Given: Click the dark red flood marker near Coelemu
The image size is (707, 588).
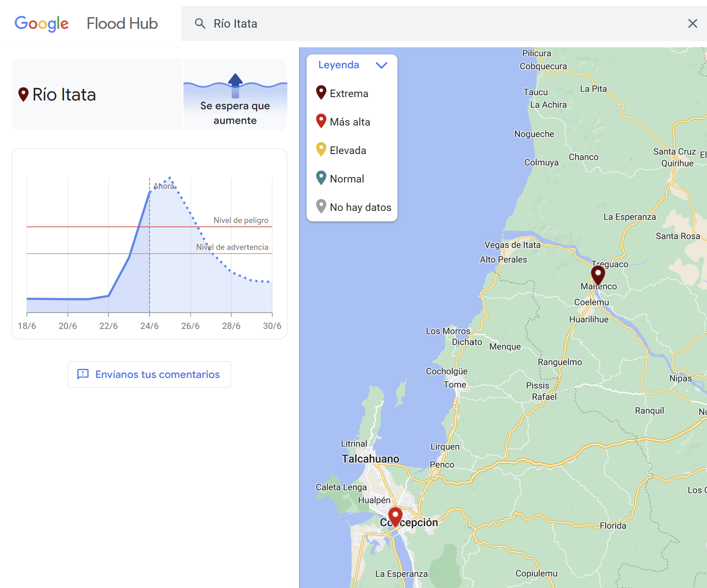Looking at the screenshot, I should coord(598,275).
